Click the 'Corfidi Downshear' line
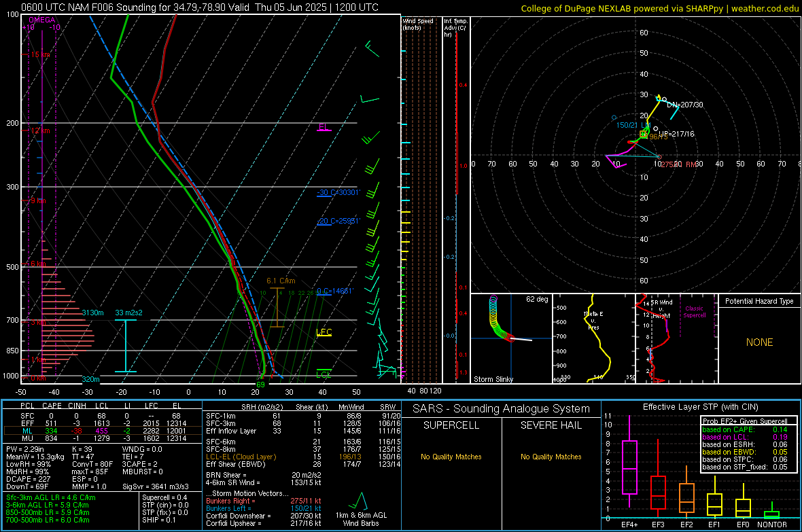The height and width of the screenshot is (532, 802). (264, 516)
